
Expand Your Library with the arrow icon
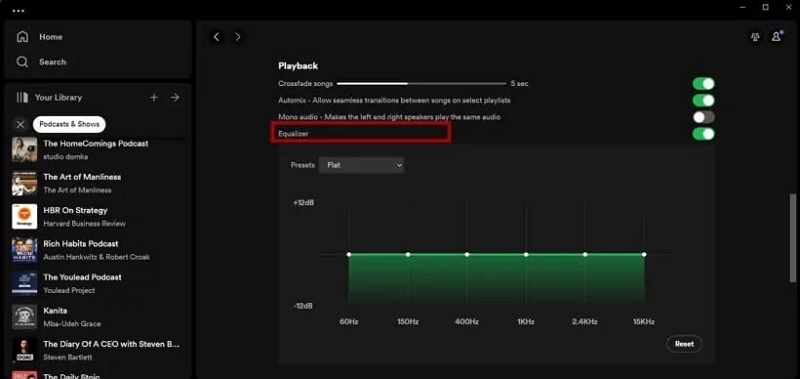click(175, 97)
